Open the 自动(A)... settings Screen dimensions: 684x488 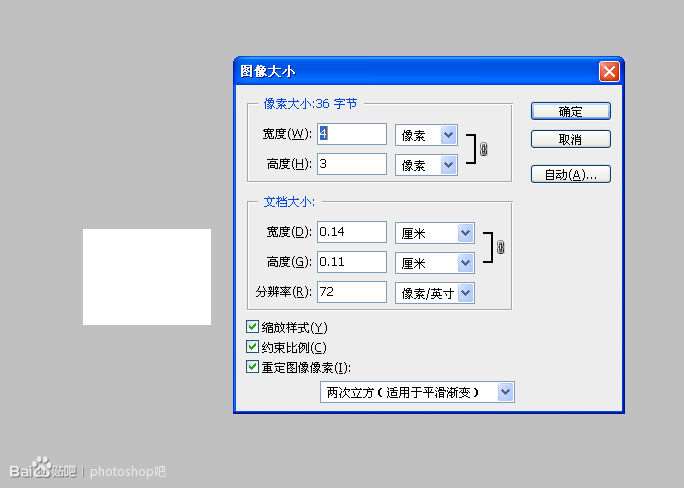point(571,174)
